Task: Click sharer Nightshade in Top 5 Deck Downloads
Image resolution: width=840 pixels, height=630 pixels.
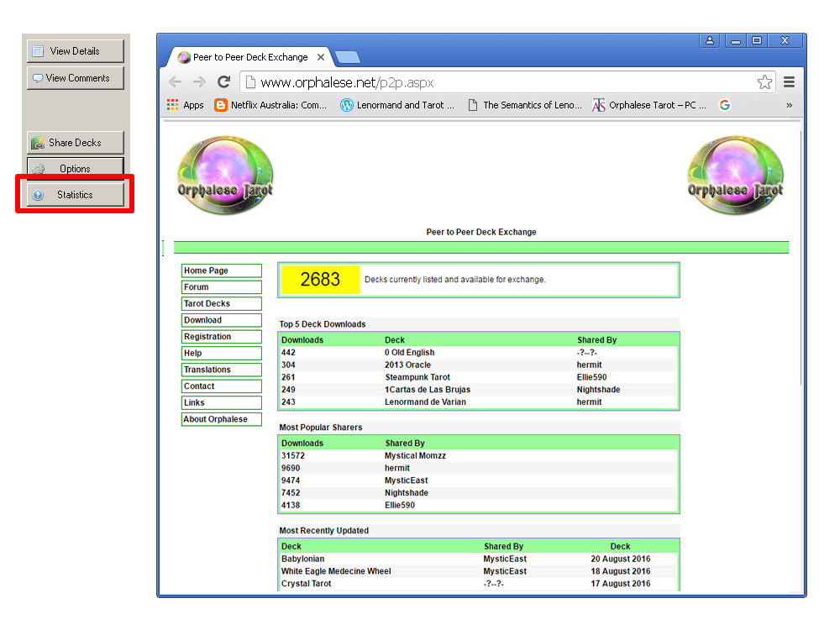Action: [598, 390]
